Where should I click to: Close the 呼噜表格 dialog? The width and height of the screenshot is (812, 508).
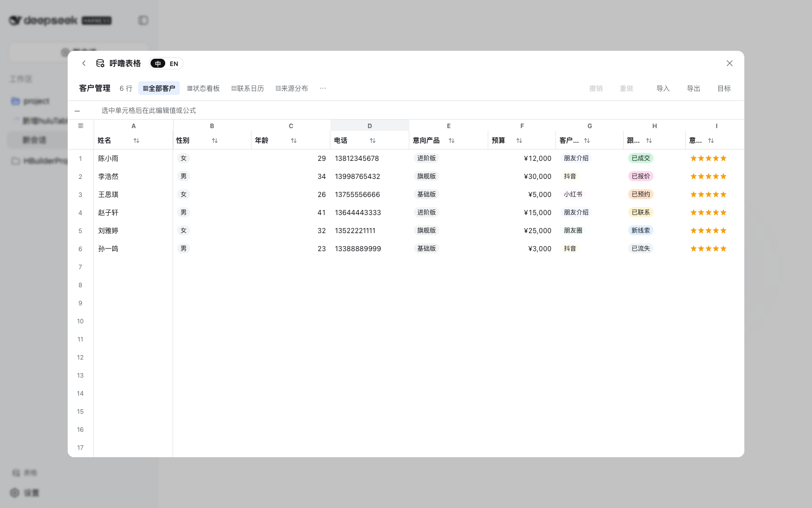click(x=730, y=63)
